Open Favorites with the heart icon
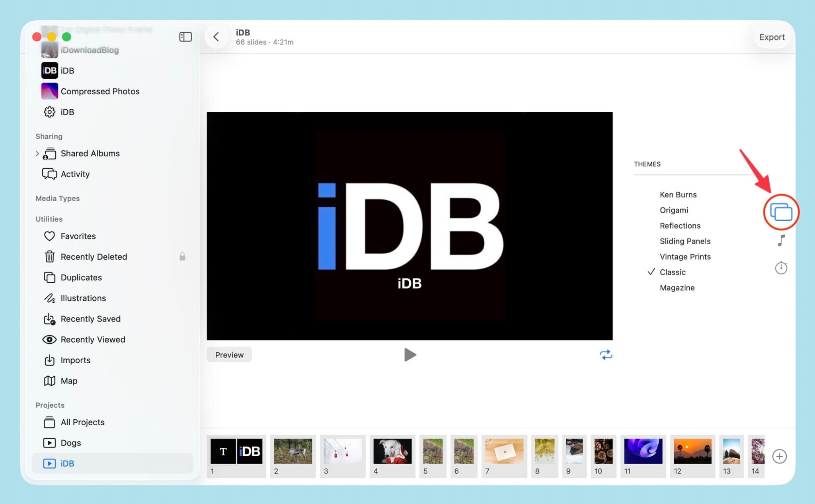 click(78, 236)
